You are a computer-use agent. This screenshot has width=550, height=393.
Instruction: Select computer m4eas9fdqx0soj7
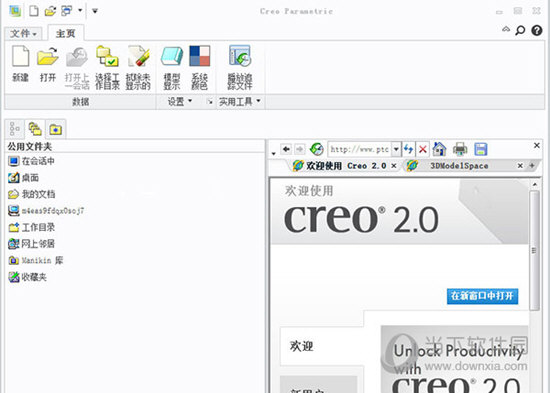pyautogui.click(x=46, y=211)
